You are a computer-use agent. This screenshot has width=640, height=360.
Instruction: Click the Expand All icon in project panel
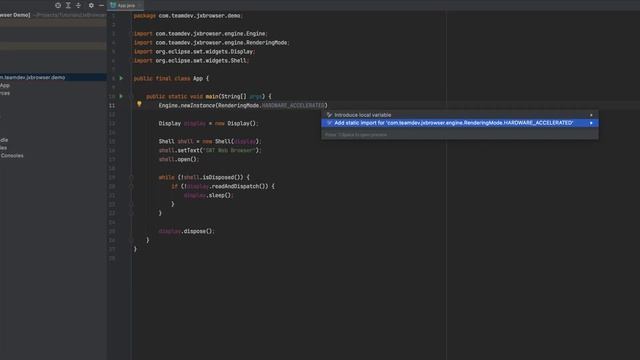point(68,5)
